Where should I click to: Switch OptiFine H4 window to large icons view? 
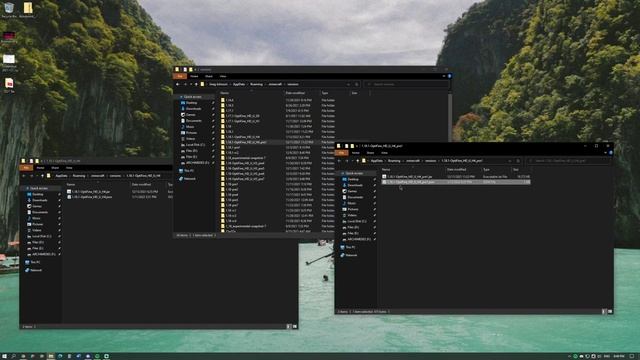295,327
